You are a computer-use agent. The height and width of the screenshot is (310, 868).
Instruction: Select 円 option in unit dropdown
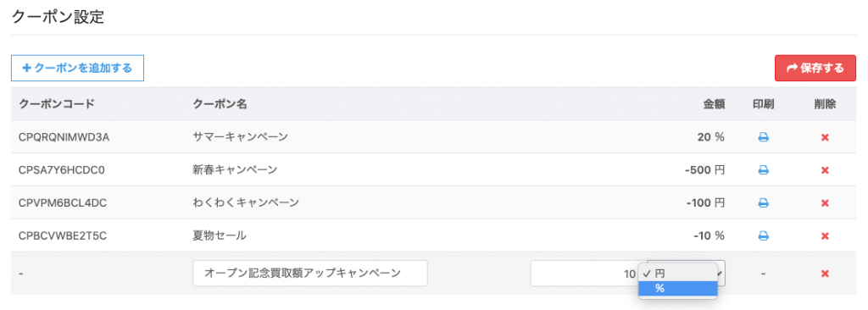pos(678,274)
